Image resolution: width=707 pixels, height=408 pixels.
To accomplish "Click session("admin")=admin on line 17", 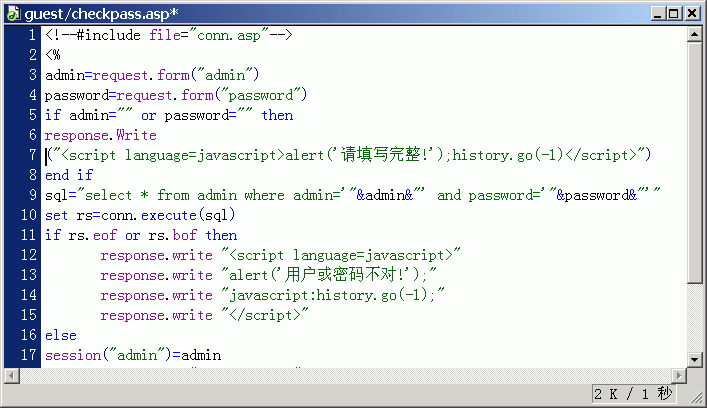I will pyautogui.click(x=133, y=355).
